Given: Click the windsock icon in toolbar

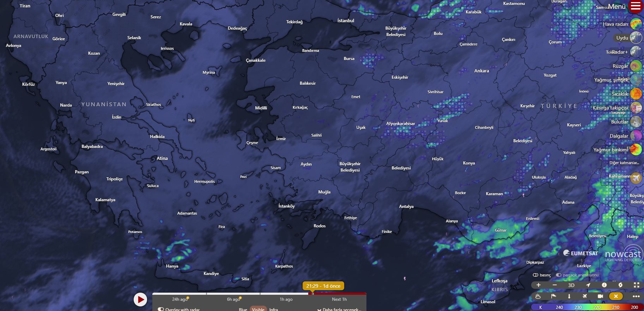Looking at the screenshot, I should [553, 296].
